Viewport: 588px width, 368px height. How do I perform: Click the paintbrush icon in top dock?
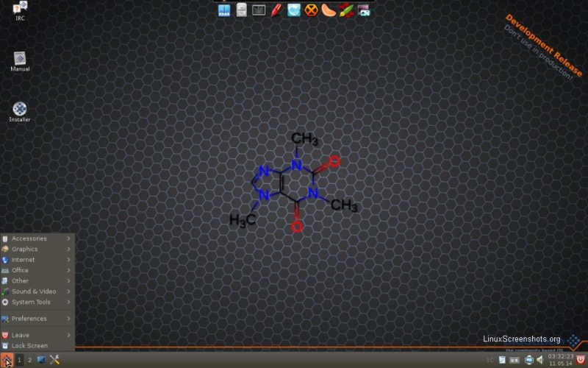click(x=345, y=10)
